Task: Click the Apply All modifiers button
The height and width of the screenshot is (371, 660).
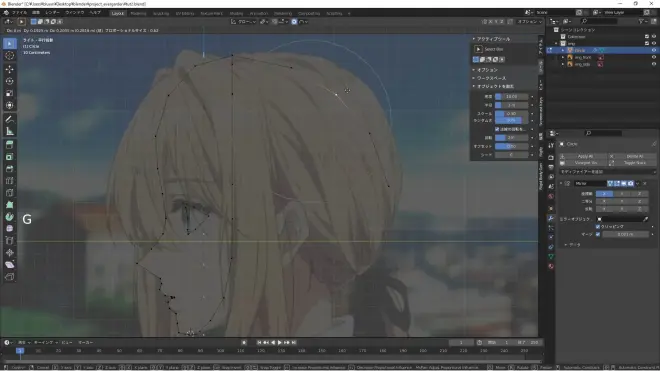Action: click(x=583, y=156)
